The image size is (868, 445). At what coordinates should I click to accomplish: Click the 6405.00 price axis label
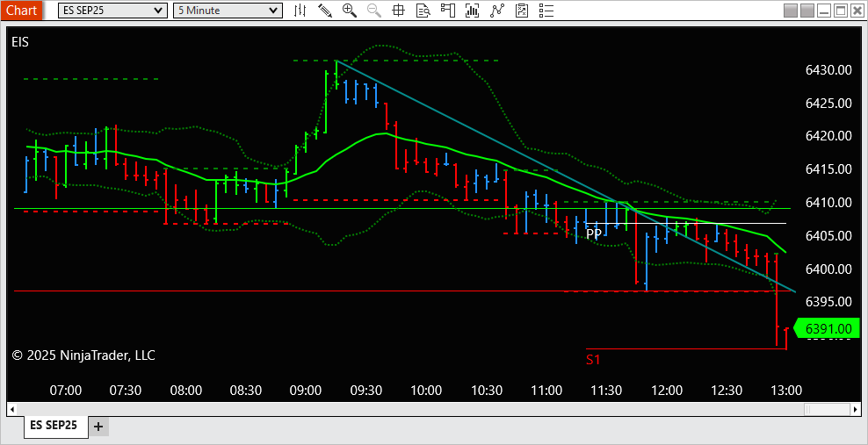click(828, 235)
